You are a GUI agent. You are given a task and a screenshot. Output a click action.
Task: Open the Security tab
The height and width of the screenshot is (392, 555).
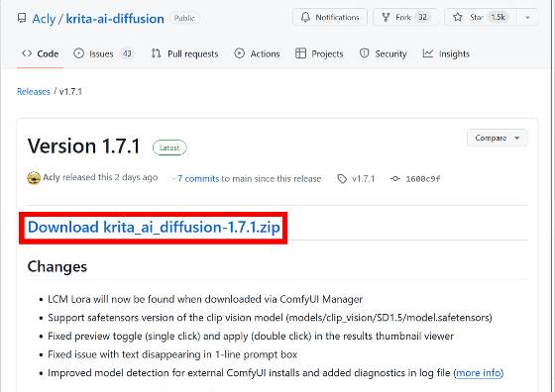tap(383, 53)
